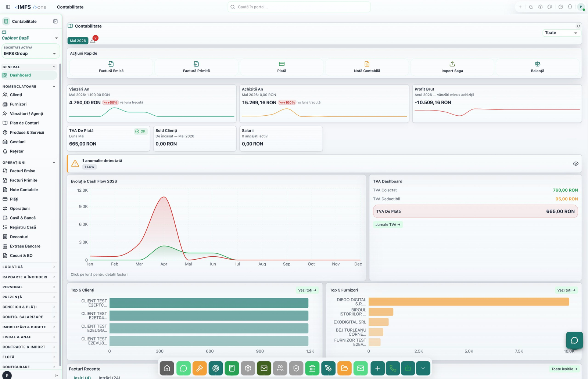Open Dashboard in the sidebar
This screenshot has height=379, width=588.
click(29, 75)
